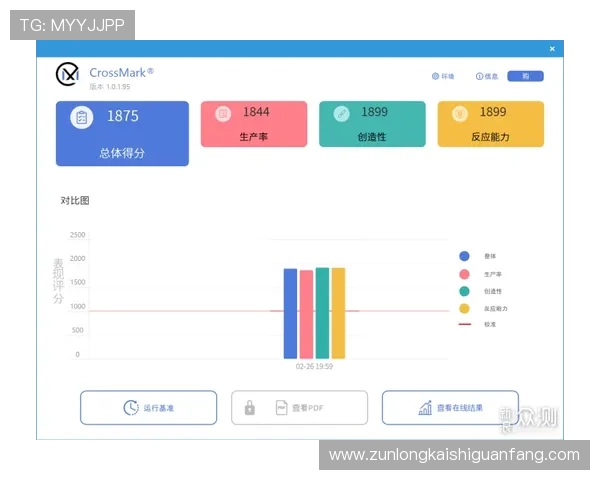Select the 1899 反应能力 responsiveness card

(x=491, y=124)
